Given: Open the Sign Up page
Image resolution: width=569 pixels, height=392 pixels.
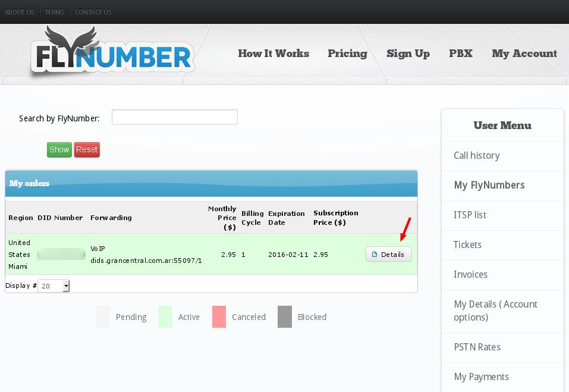Looking at the screenshot, I should pos(408,54).
